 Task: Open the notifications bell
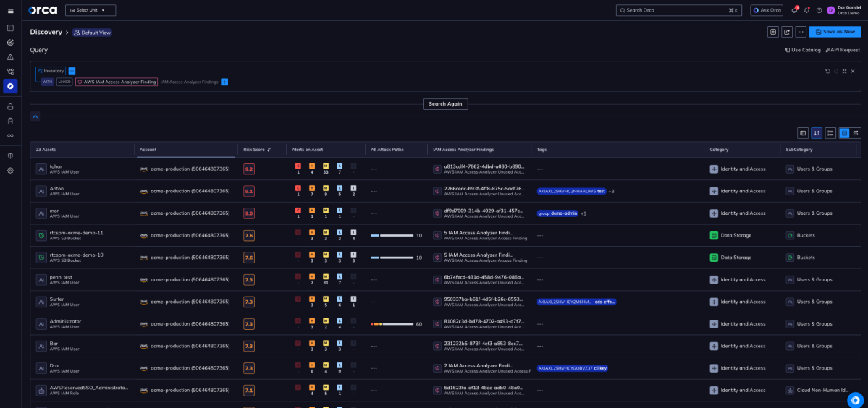[x=806, y=10]
